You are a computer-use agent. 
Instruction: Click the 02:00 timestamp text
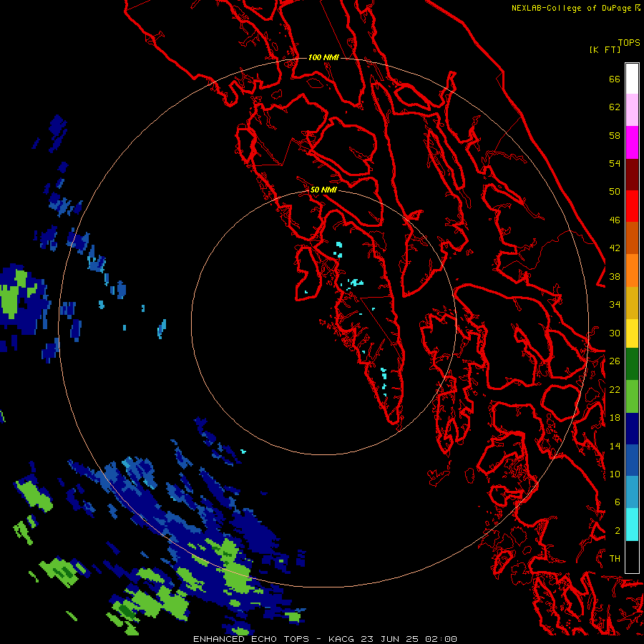(441, 639)
